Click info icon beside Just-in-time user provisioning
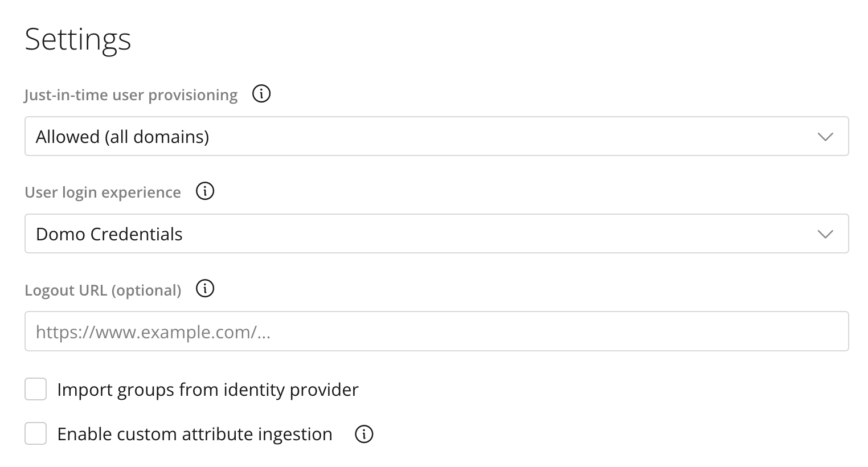The width and height of the screenshot is (868, 467). click(261, 93)
